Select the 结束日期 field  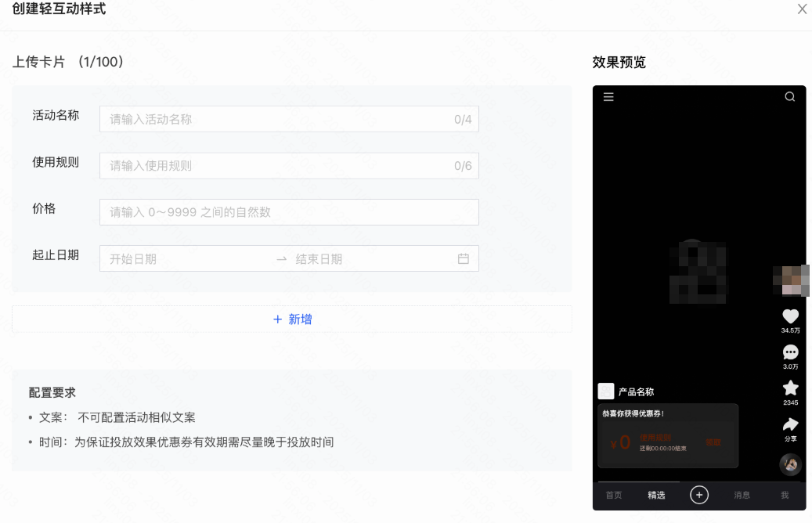370,259
